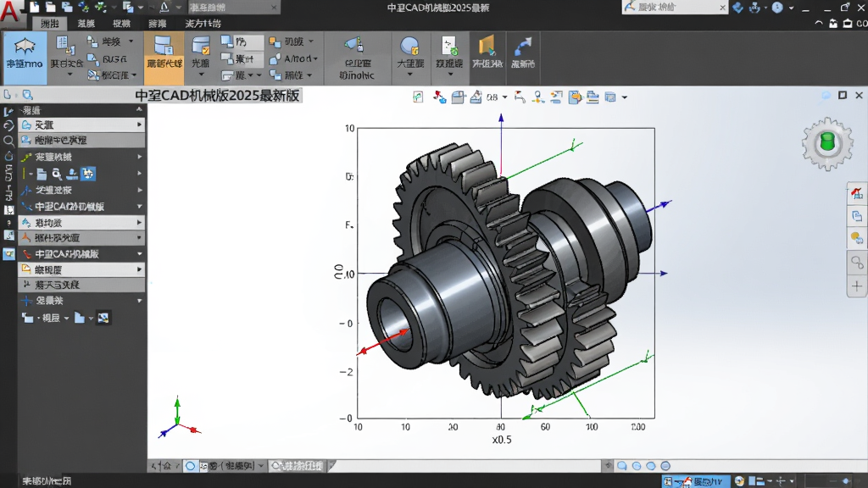Viewport: 868px width, 488px height.
Task: Click the gear widget with the green cylinder
Action: point(827,143)
